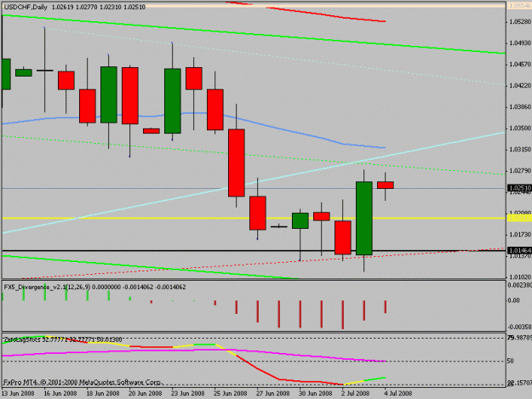Viewport: 532px width, 399px height.
Task: Click the 18 Jun 2008 date label
Action: (103, 393)
